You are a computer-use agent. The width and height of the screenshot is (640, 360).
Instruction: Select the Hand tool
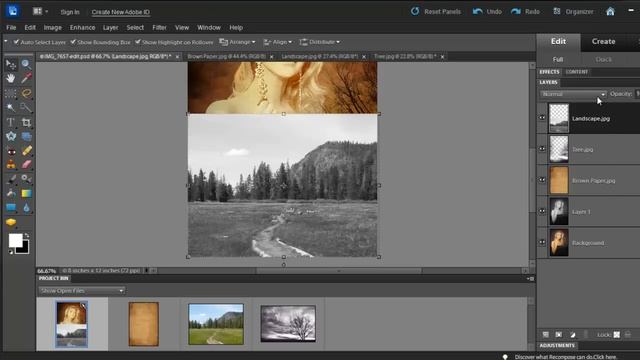point(11,78)
